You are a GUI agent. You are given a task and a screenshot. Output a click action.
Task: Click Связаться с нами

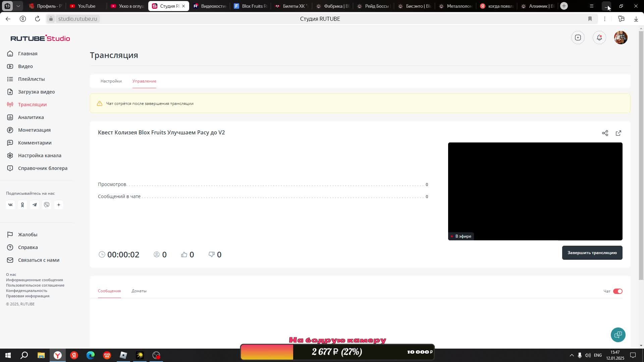[39, 260]
